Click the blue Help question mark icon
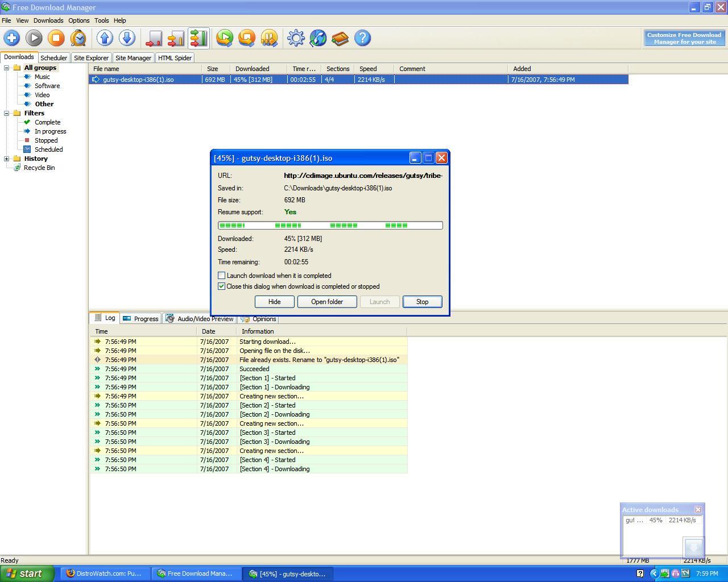The image size is (728, 582). click(x=362, y=38)
